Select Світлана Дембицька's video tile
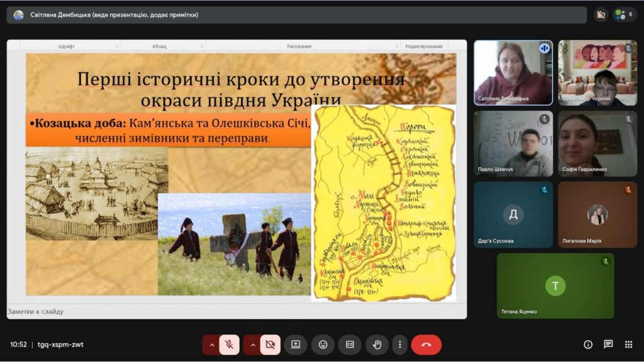 click(x=513, y=72)
